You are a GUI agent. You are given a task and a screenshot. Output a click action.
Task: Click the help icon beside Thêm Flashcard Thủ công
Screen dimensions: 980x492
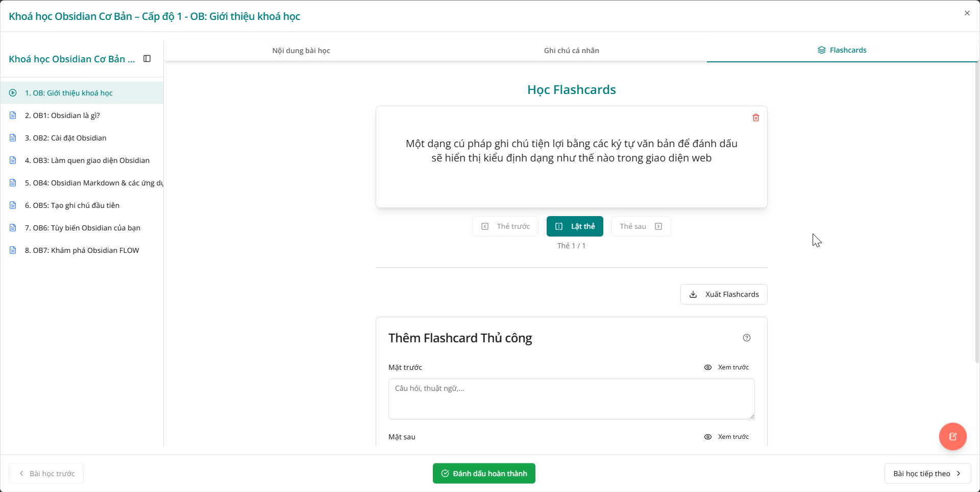pos(747,338)
